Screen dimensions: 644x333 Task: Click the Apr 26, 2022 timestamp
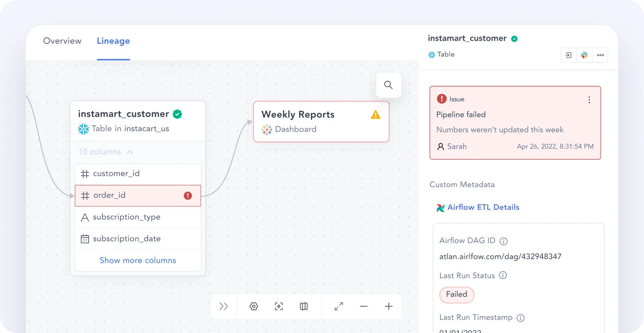pyautogui.click(x=555, y=147)
